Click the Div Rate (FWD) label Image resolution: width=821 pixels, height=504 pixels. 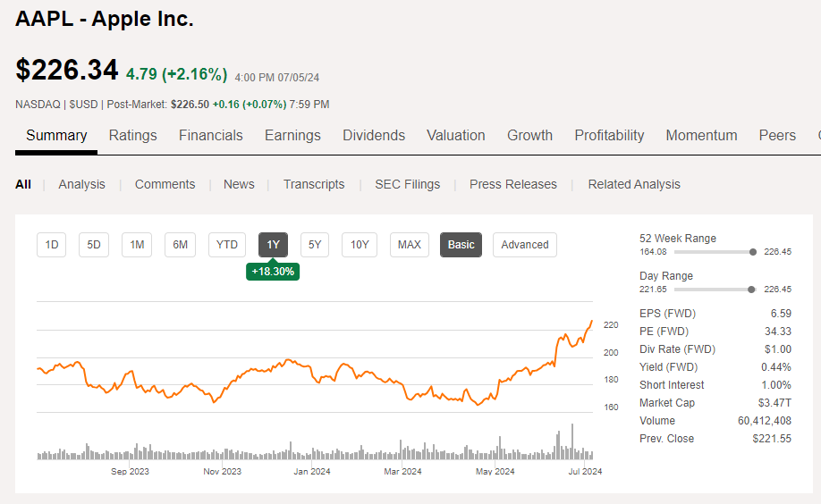(678, 349)
